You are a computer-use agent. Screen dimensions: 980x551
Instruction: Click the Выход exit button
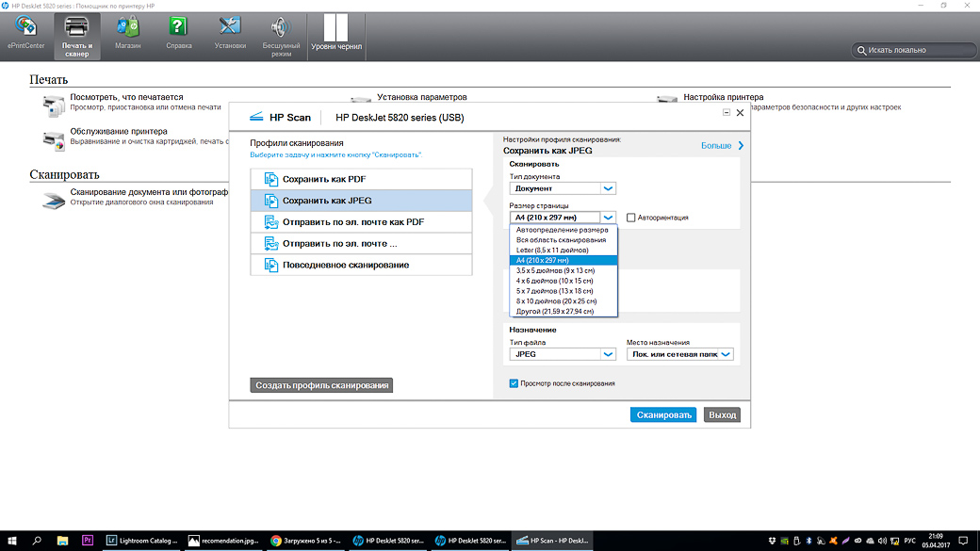pyautogui.click(x=722, y=414)
